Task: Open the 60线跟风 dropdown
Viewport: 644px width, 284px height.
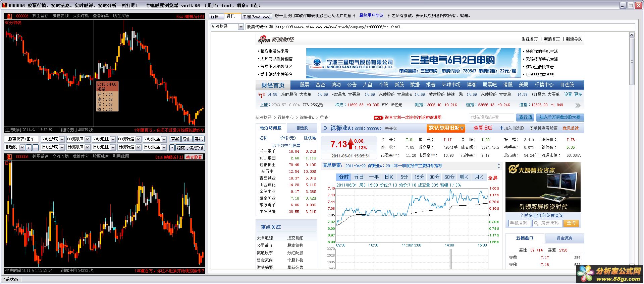Action: [87, 139]
